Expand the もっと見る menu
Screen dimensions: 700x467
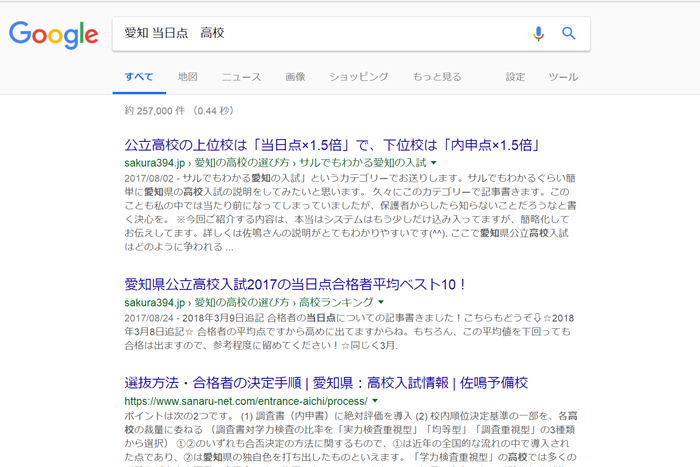[x=437, y=77]
